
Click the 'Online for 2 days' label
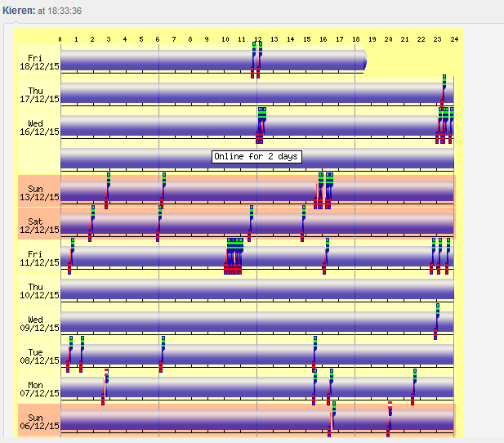256,157
